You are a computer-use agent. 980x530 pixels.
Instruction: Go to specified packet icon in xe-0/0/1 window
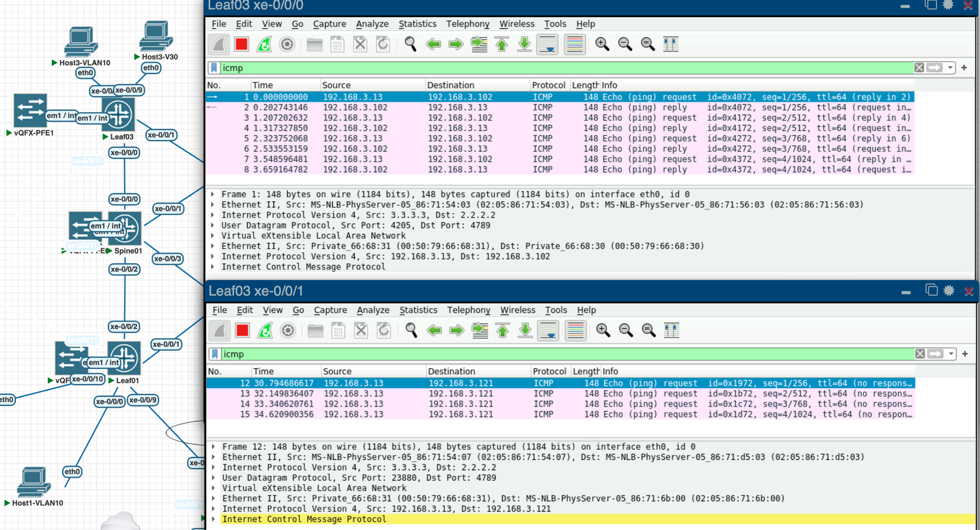click(x=480, y=331)
